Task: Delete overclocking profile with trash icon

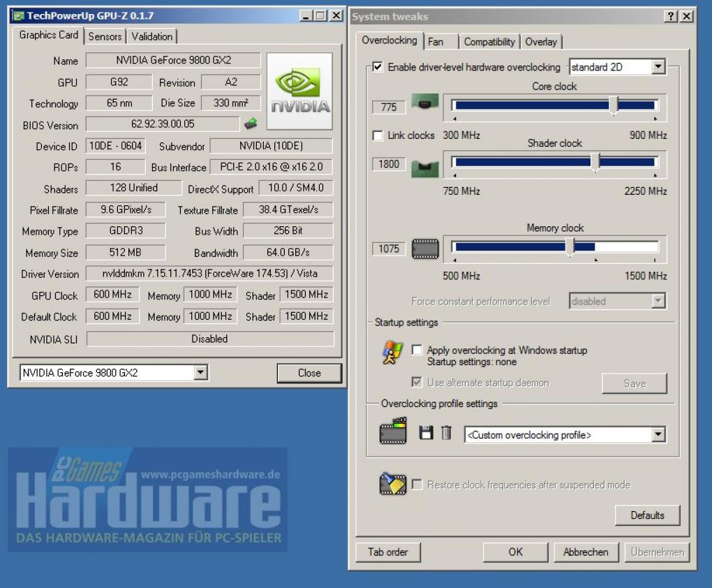Action: tap(446, 432)
